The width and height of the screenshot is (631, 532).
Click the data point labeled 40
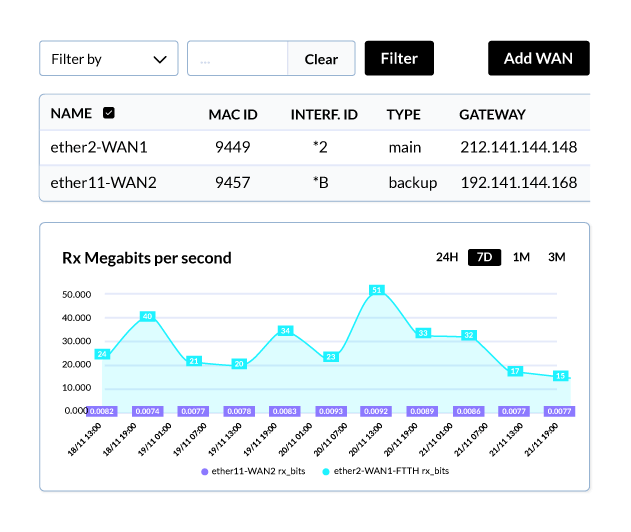148,316
